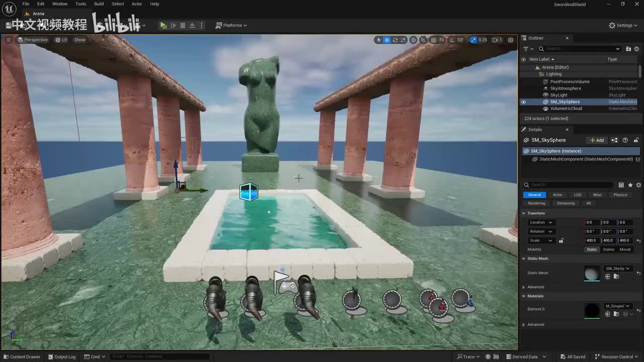The image size is (644, 362).
Task: Activate the Rotate tool
Action: click(x=395, y=40)
